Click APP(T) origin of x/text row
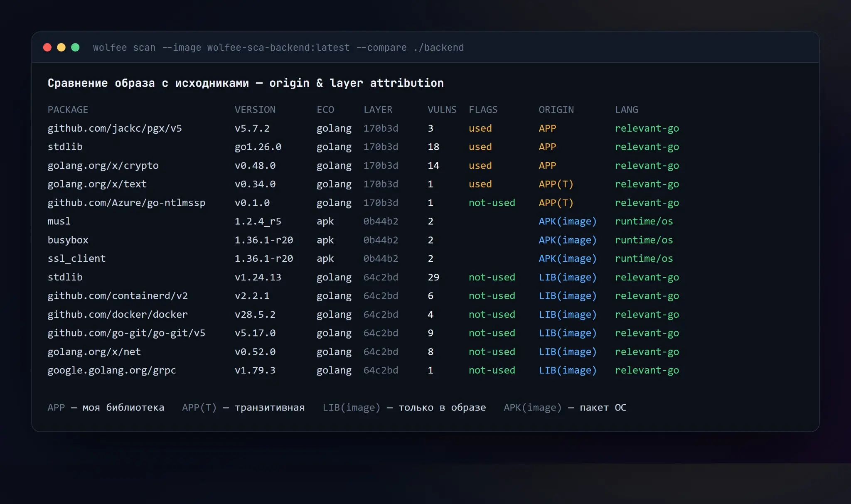This screenshot has width=851, height=504. [556, 184]
